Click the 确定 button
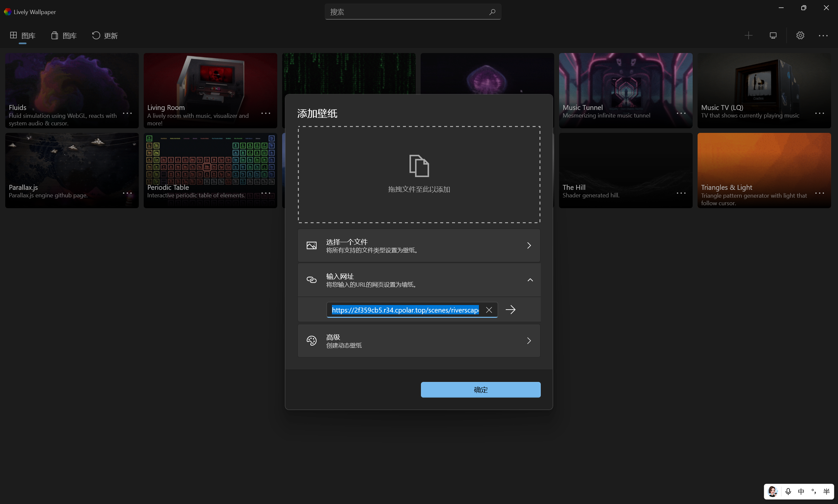This screenshot has width=838, height=504. pyautogui.click(x=481, y=389)
